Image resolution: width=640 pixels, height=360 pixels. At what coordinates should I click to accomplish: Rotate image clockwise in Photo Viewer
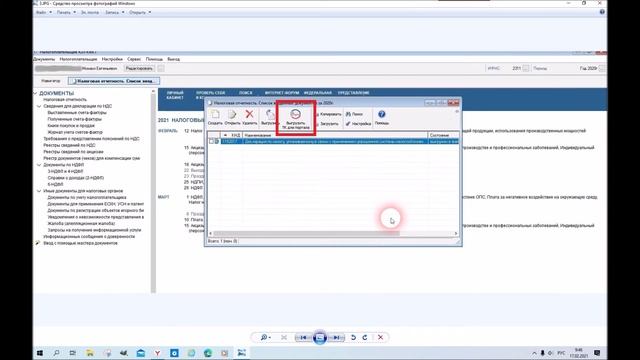pos(365,338)
